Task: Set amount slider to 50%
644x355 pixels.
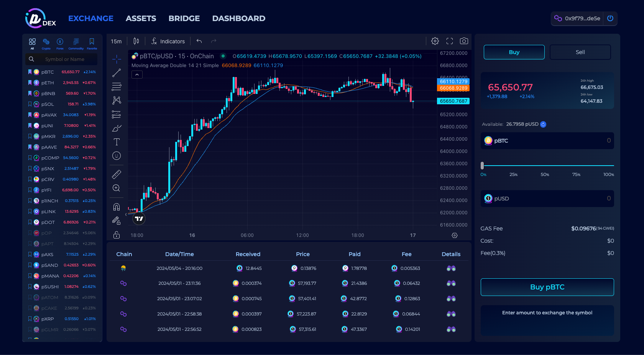Action: coord(545,166)
